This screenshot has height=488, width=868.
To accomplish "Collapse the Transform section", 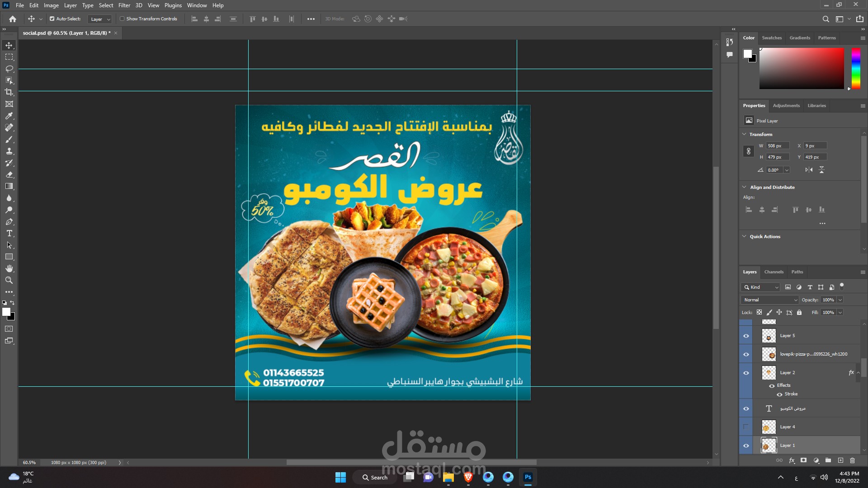I will pos(744,134).
